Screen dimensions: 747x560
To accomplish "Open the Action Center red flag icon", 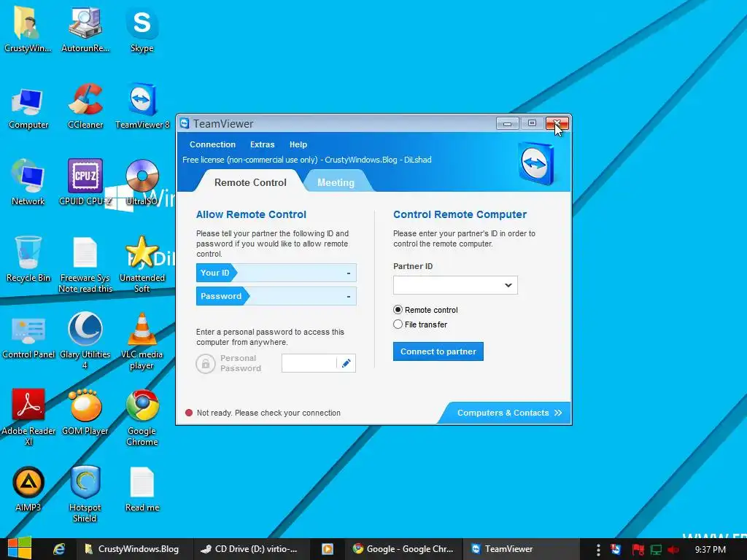I will coord(638,550).
